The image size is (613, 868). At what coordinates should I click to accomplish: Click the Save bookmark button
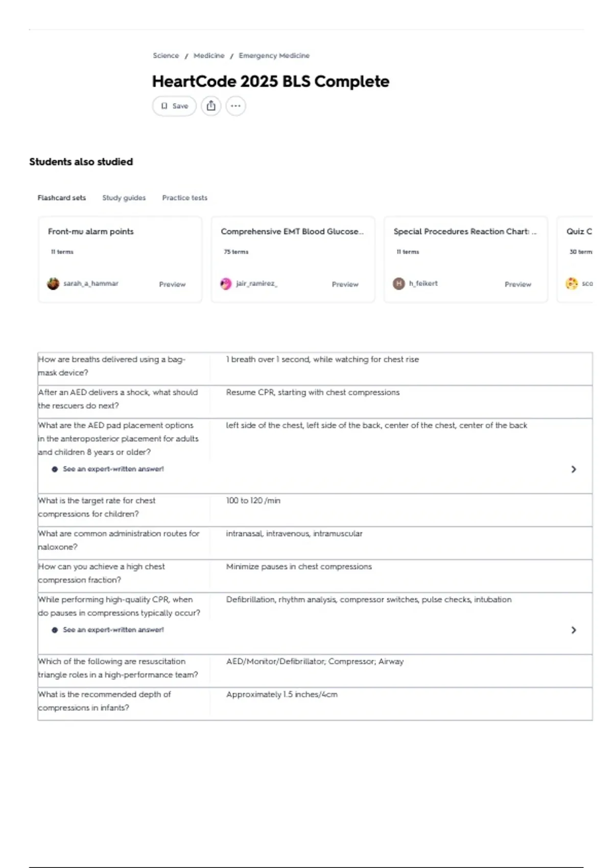tap(174, 106)
